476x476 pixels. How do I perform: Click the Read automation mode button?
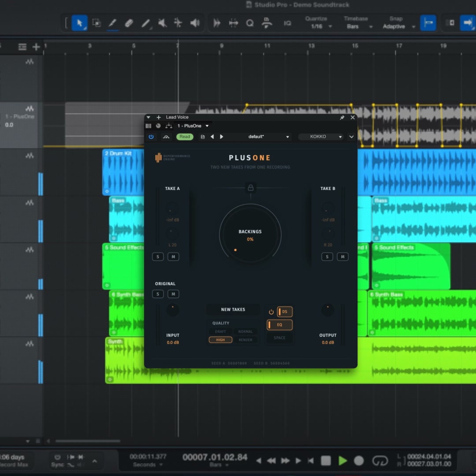(185, 137)
